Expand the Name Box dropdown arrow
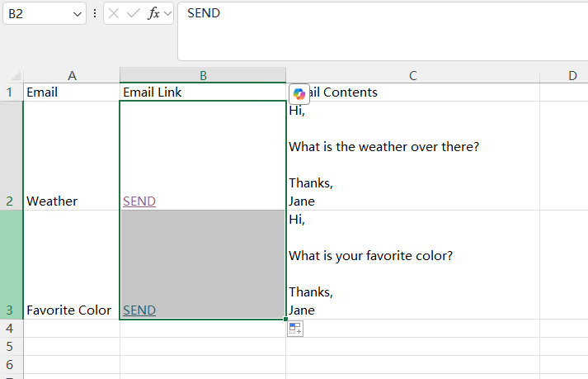Image resolution: width=588 pixels, height=379 pixels. click(x=78, y=14)
